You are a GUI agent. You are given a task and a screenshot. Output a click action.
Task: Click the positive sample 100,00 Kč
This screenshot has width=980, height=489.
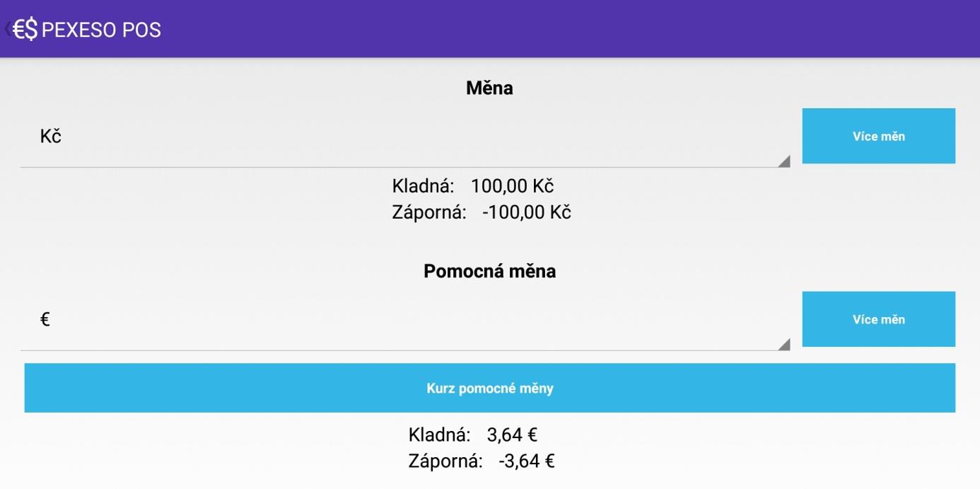coord(512,187)
